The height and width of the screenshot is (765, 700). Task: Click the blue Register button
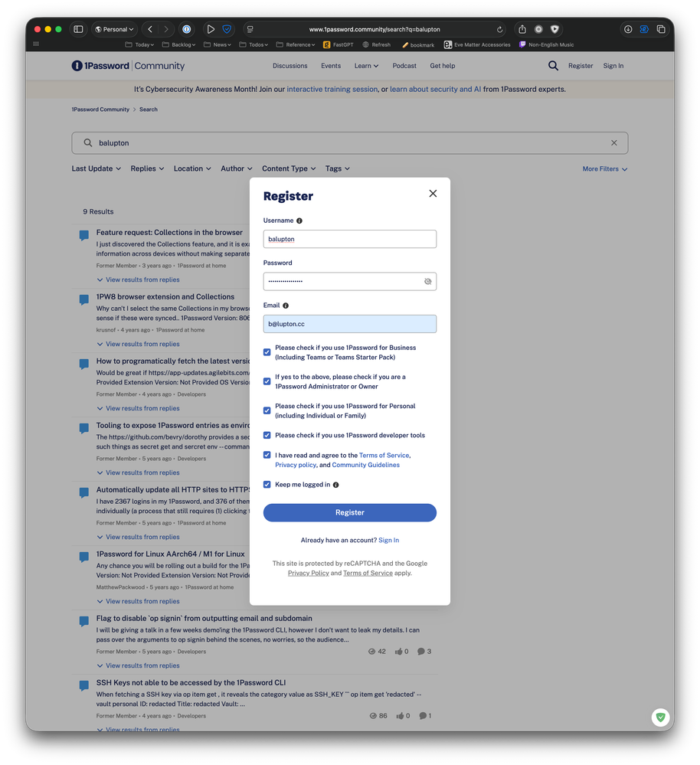349,512
